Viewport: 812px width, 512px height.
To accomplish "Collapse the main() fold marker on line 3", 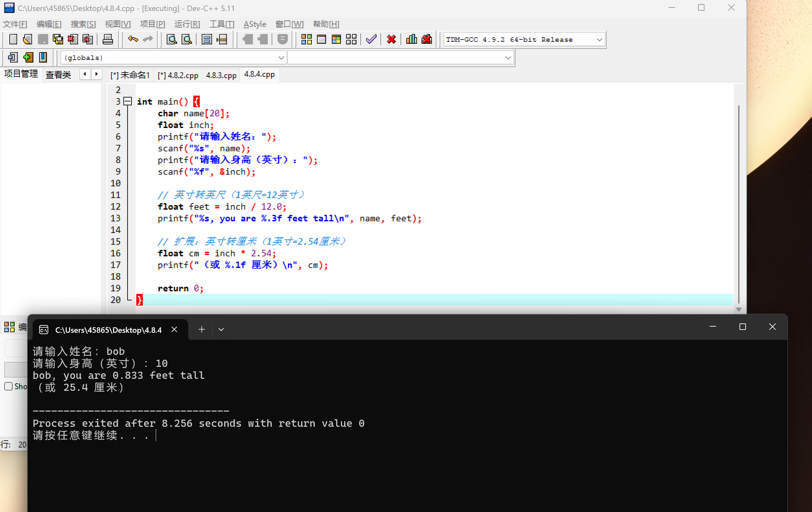I will click(128, 101).
